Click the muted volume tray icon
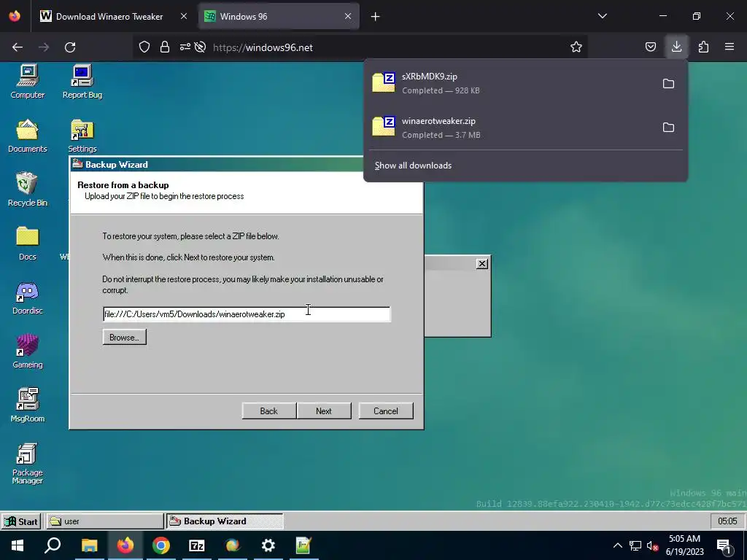747x560 pixels. (x=652, y=545)
